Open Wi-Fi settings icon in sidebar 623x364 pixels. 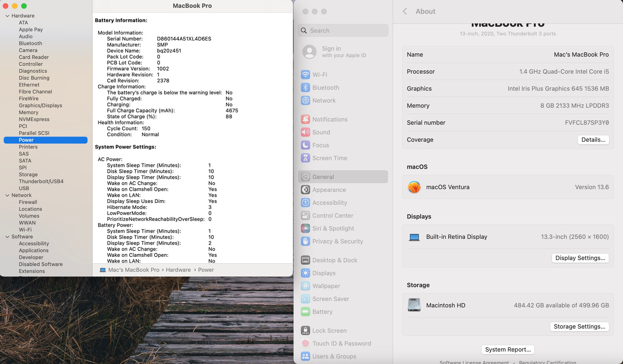pos(305,75)
